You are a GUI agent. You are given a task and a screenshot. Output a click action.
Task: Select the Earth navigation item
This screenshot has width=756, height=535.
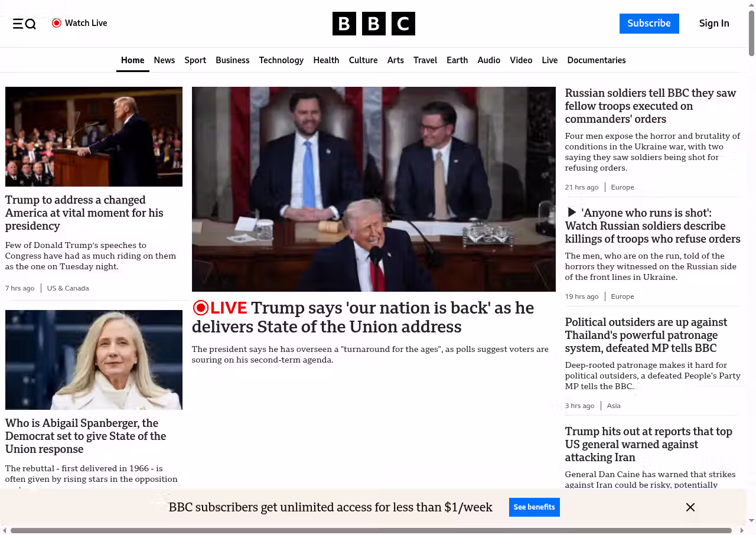coord(457,60)
